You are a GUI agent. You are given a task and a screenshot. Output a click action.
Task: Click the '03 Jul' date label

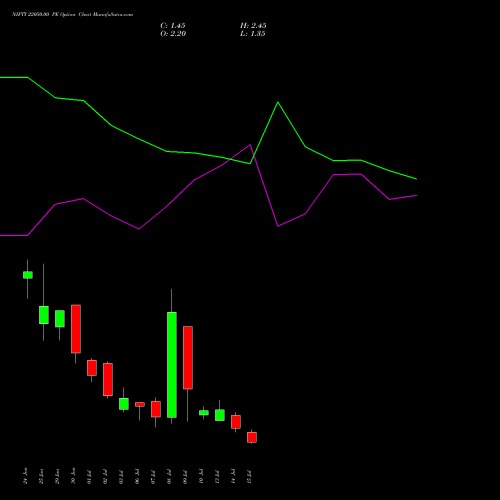[x=122, y=477]
